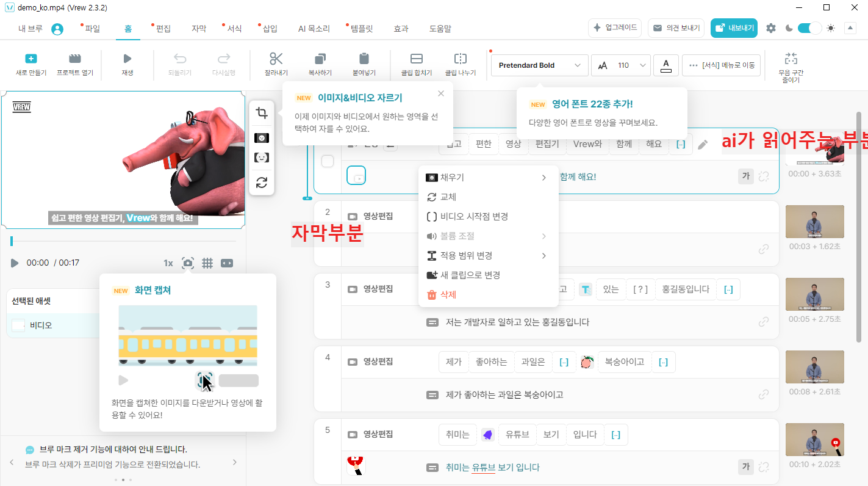Collapse the ribbon with the up arrow
Image resolution: width=868 pixels, height=486 pixels.
click(x=850, y=28)
